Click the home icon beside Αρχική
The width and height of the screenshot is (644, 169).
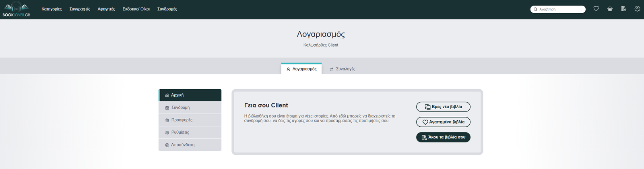tap(167, 95)
